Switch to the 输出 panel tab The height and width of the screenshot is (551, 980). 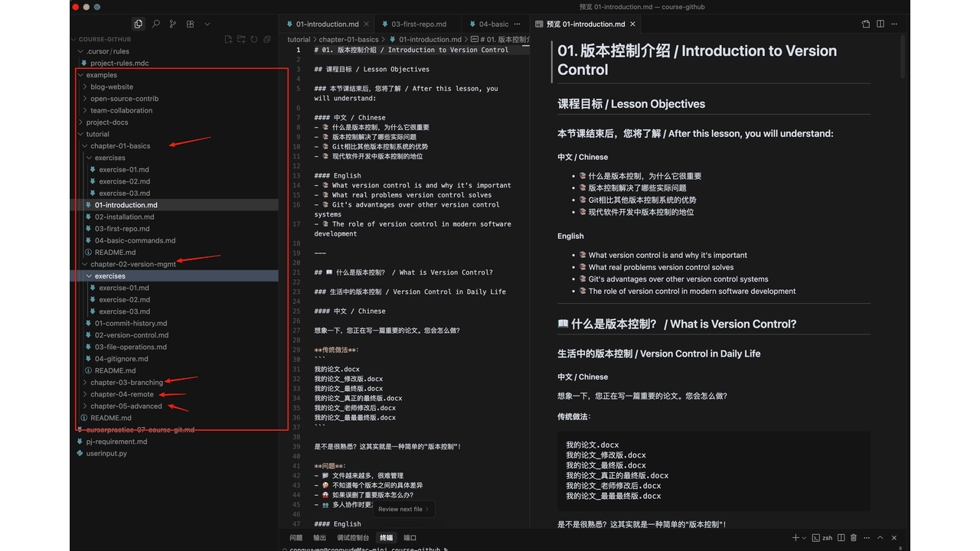(319, 538)
